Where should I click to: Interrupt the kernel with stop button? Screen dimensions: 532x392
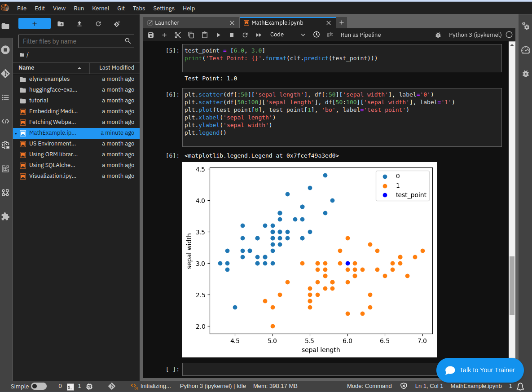(232, 35)
